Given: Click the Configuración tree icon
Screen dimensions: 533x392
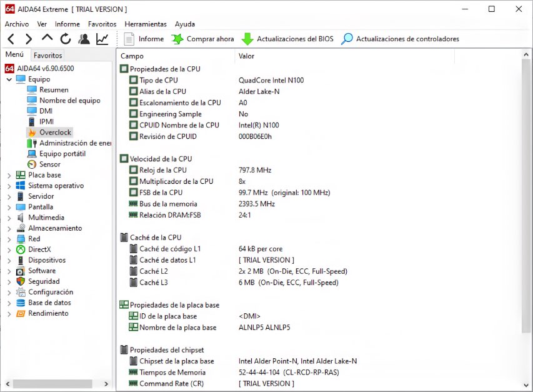Looking at the screenshot, I should click(x=21, y=292).
